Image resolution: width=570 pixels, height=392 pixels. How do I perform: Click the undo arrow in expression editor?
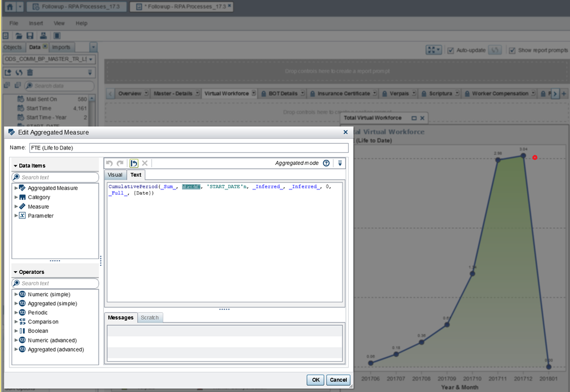click(x=110, y=163)
